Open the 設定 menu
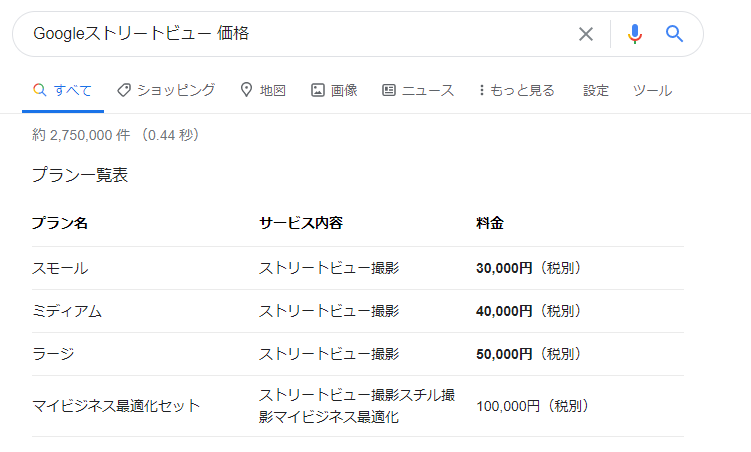The width and height of the screenshot is (751, 452). [x=596, y=90]
